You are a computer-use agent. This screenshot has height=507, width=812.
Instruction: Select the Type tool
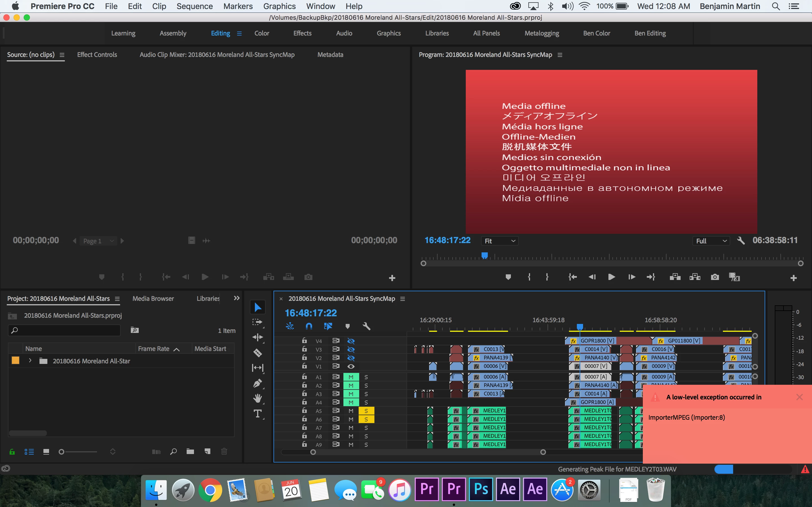[257, 413]
